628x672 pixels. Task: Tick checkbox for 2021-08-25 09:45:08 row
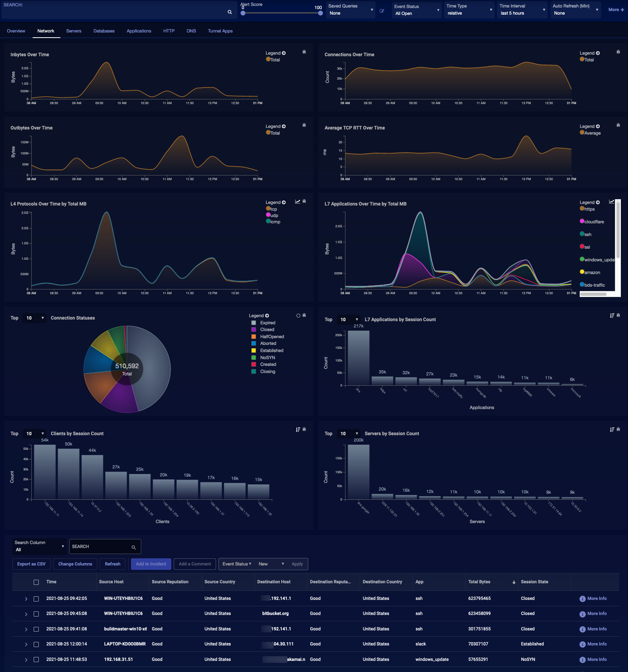coord(36,614)
